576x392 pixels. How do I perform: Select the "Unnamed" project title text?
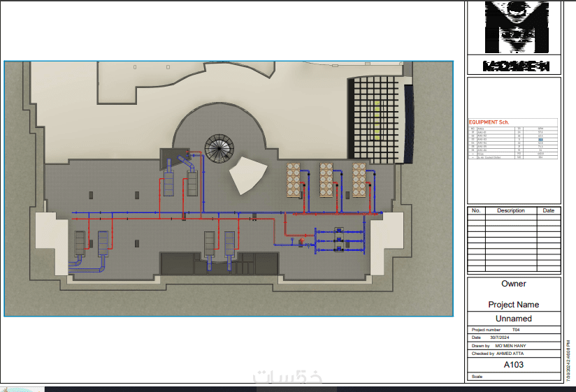[x=514, y=319]
